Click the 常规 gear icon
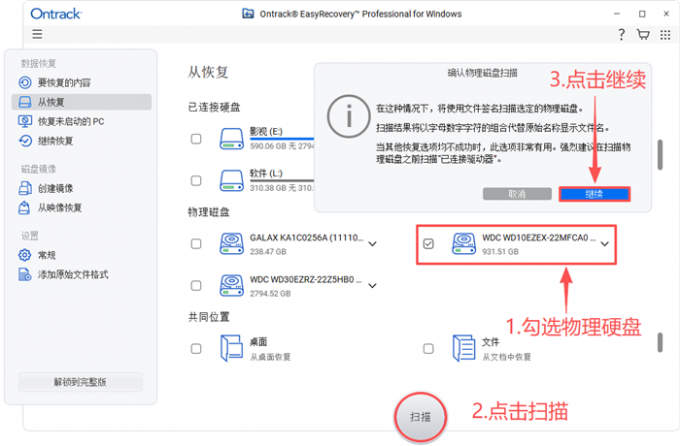 [x=25, y=255]
